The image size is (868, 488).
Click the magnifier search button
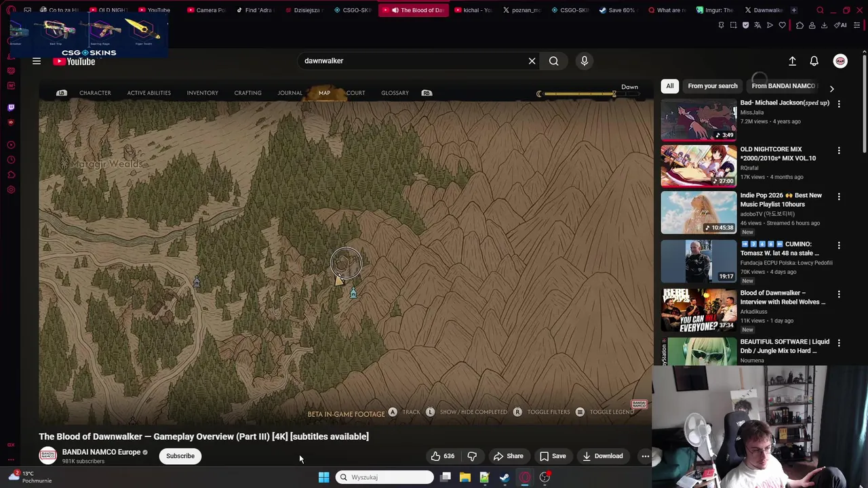[554, 61]
